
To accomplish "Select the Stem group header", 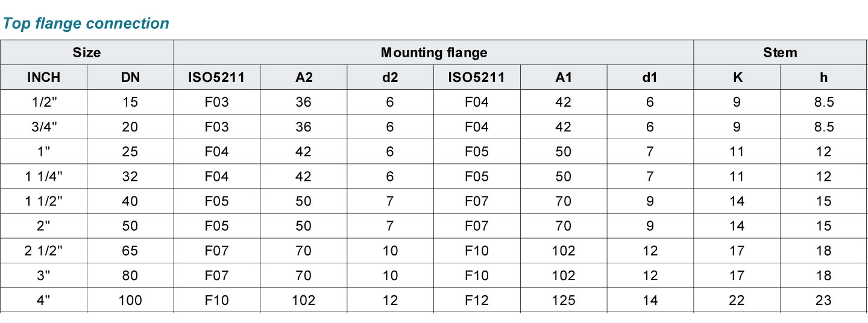I will pyautogui.click(x=780, y=52).
